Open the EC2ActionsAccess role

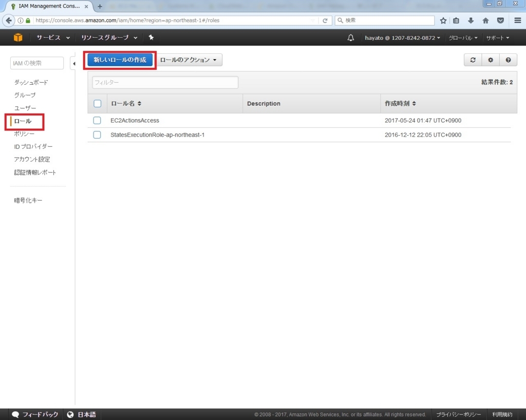coord(135,120)
